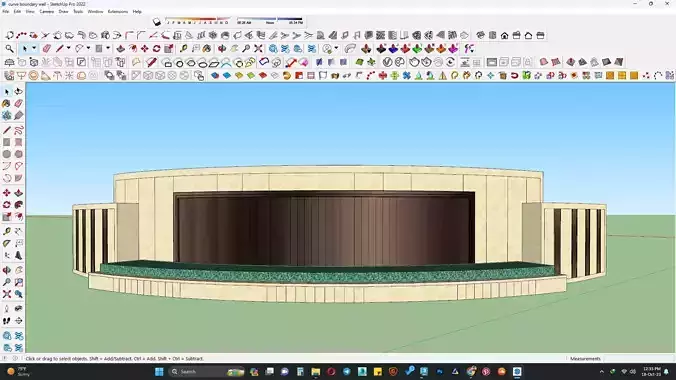The width and height of the screenshot is (676, 380).
Task: Select the Position Camera tool
Action: pyautogui.click(x=6, y=309)
